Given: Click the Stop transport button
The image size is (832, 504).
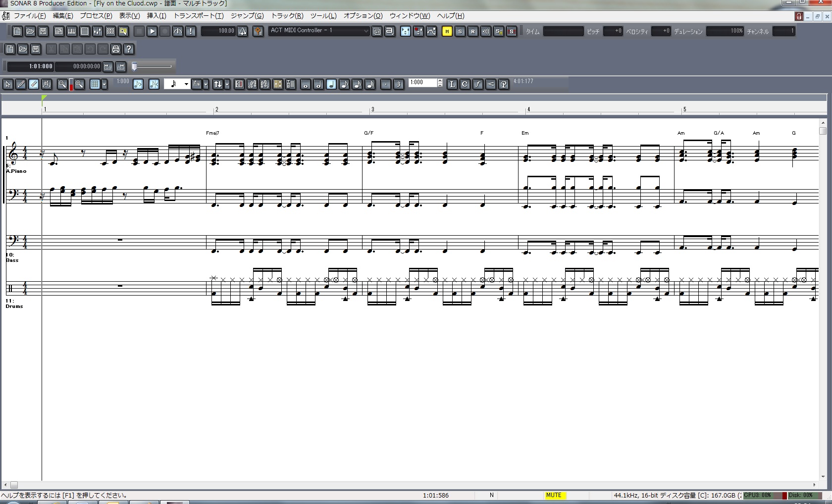Looking at the screenshot, I should coord(139,31).
